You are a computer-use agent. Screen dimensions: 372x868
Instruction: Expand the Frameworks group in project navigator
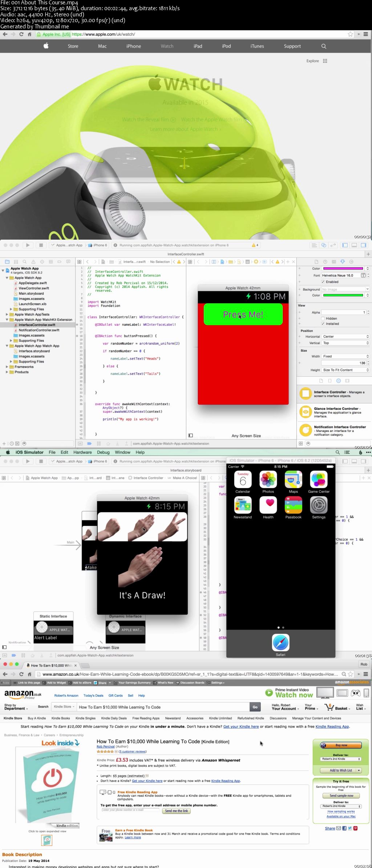7,367
